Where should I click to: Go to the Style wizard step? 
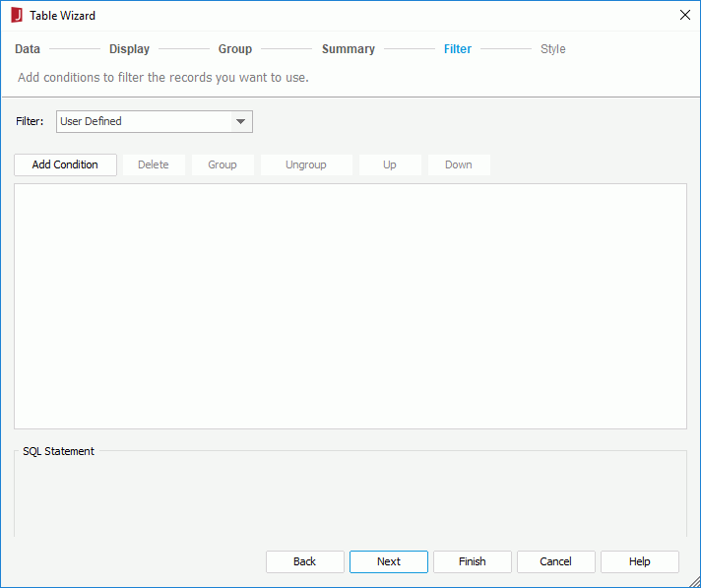point(552,48)
